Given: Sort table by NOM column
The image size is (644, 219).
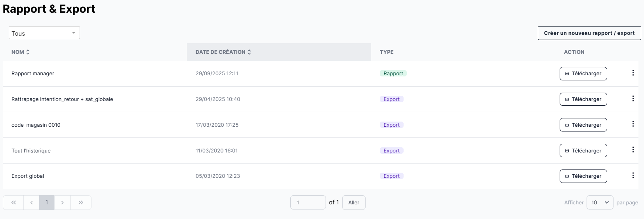Looking at the screenshot, I should 21,52.
